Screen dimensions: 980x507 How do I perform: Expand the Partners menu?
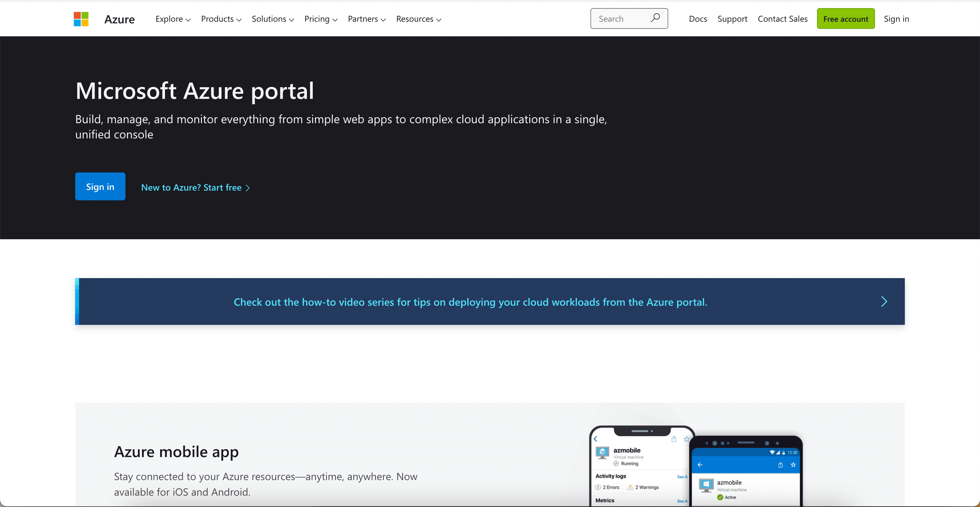pos(367,19)
